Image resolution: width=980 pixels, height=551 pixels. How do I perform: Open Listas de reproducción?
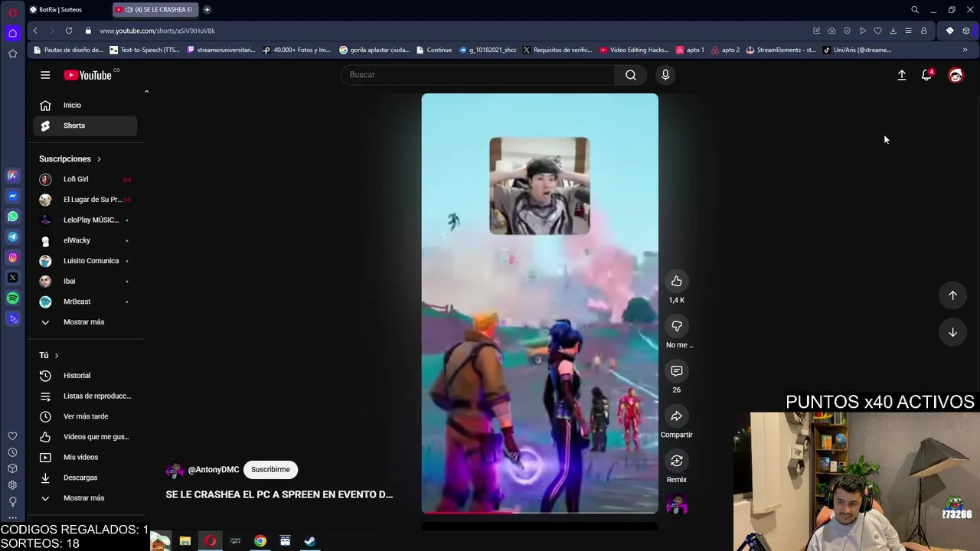tap(85, 396)
